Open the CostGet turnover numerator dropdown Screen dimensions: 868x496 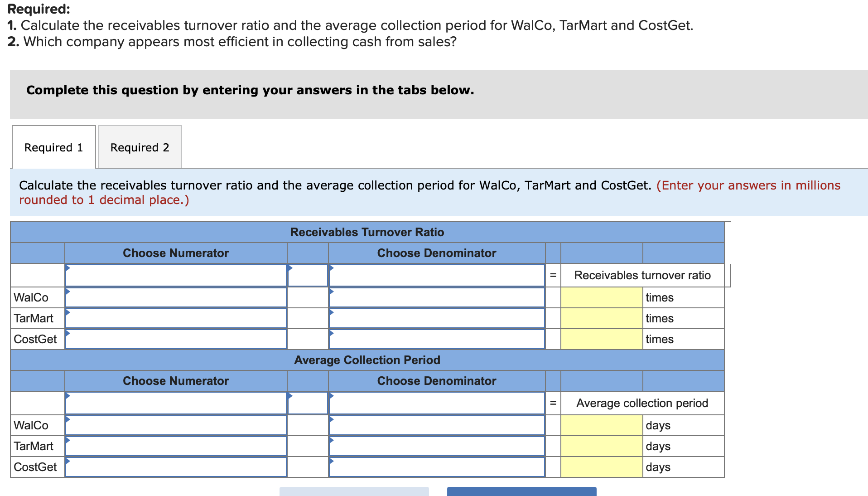click(x=176, y=339)
